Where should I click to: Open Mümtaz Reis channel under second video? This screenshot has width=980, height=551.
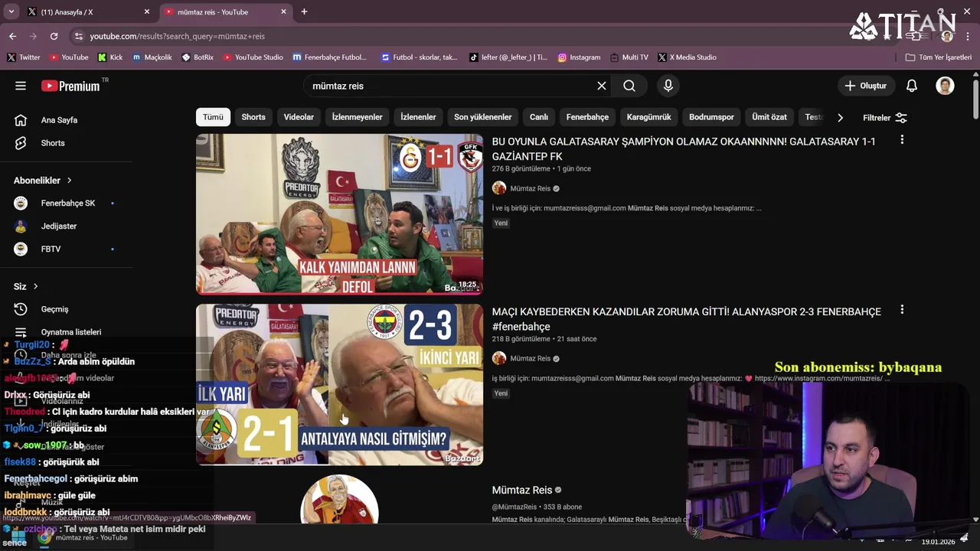click(x=531, y=358)
